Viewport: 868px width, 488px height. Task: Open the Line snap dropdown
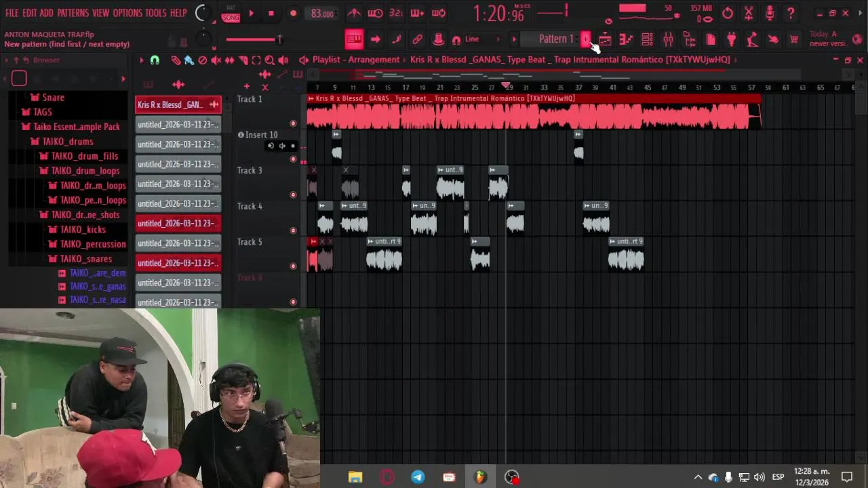(x=481, y=39)
